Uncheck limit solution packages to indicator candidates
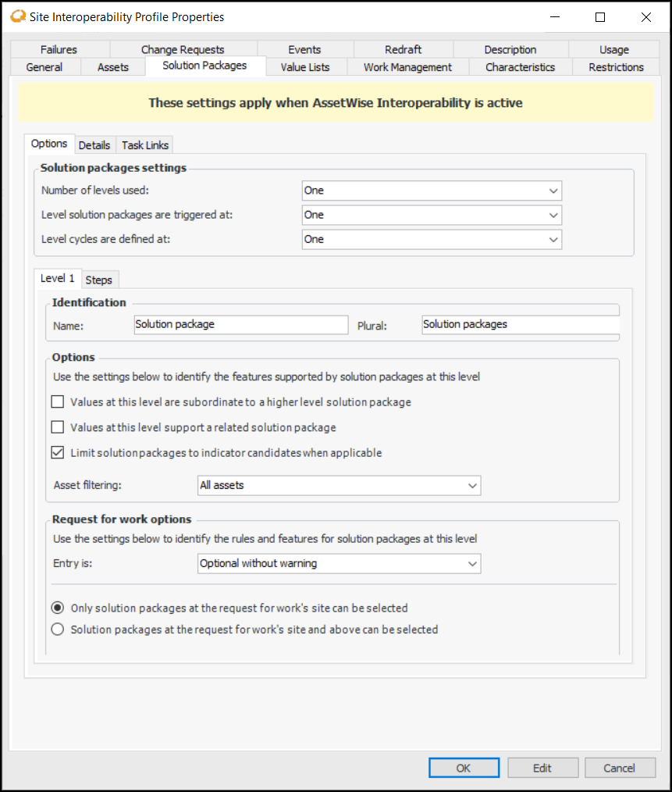Image resolution: width=672 pixels, height=792 pixels. (58, 452)
